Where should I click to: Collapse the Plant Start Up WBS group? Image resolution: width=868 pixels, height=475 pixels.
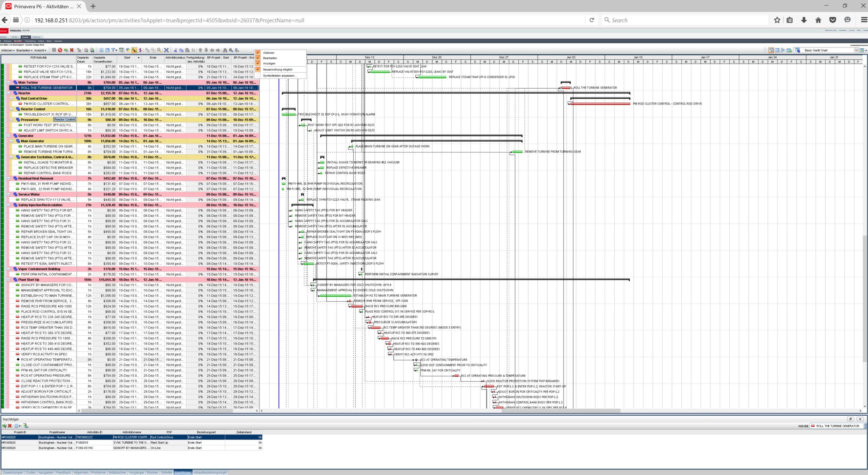(x=8, y=280)
